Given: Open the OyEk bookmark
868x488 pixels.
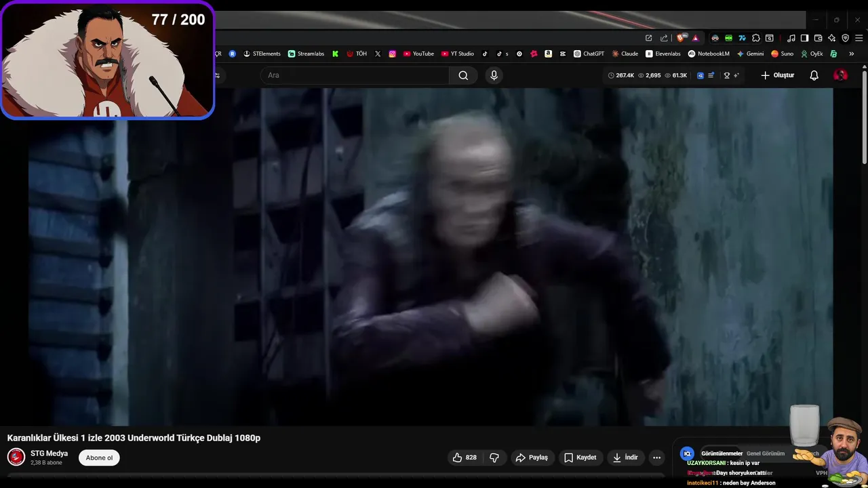Looking at the screenshot, I should (x=812, y=54).
